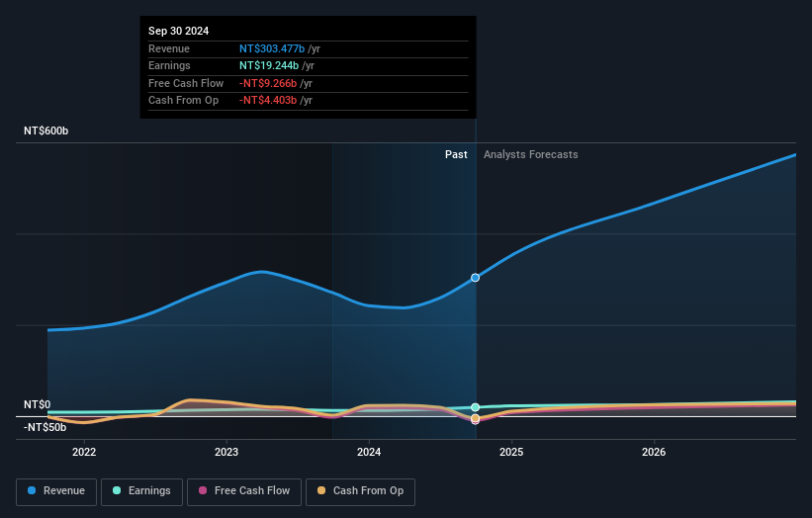Click the NT$0 y-axis label
This screenshot has height=518, width=812.
click(38, 404)
